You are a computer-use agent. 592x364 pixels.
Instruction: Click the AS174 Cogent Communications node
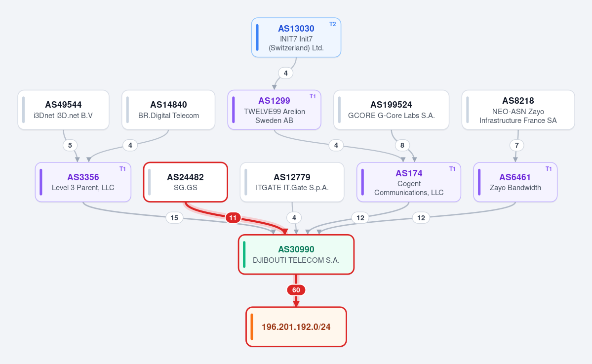point(409,182)
